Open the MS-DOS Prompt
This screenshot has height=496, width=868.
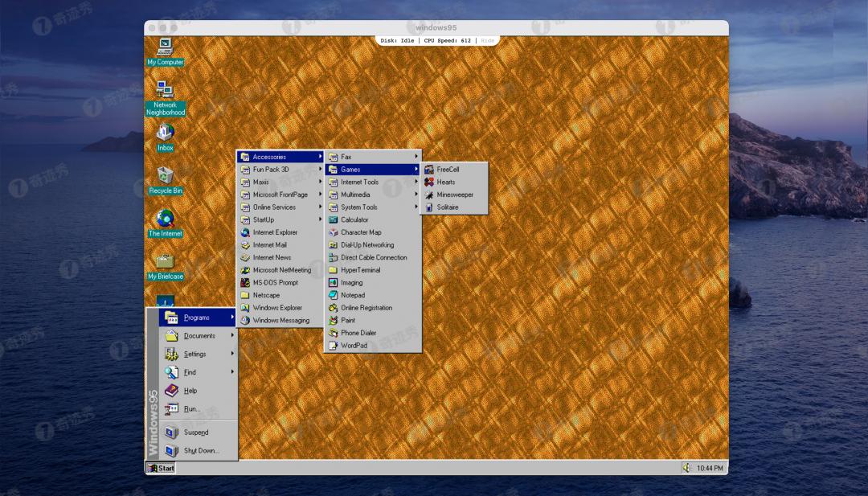[x=276, y=282]
